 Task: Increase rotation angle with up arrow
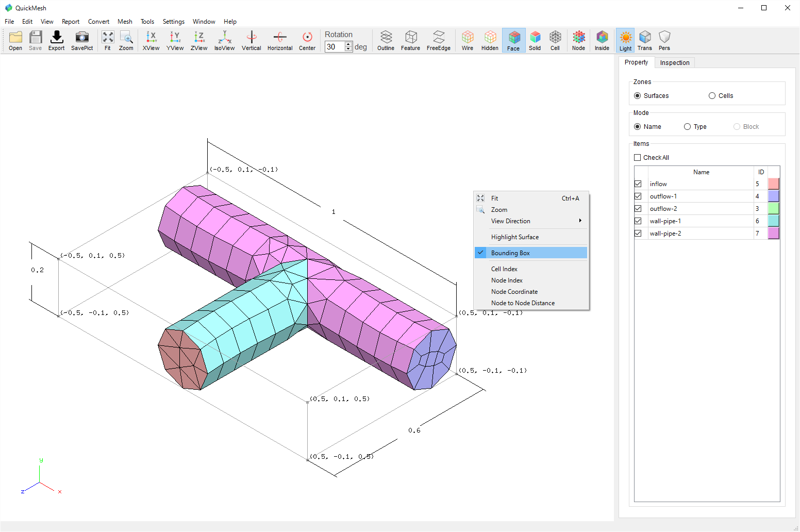349,44
